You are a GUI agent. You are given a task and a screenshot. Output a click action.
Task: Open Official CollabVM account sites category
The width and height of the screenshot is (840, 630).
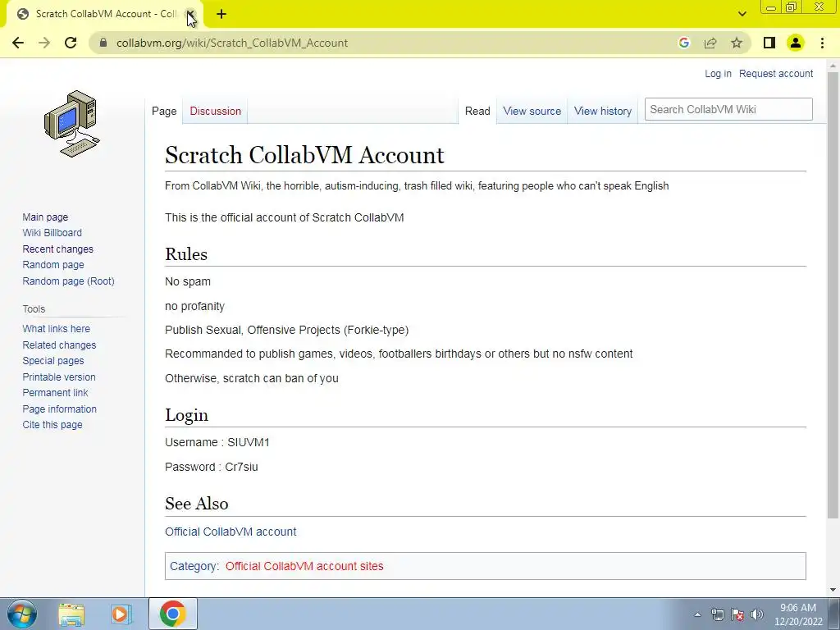tap(304, 566)
